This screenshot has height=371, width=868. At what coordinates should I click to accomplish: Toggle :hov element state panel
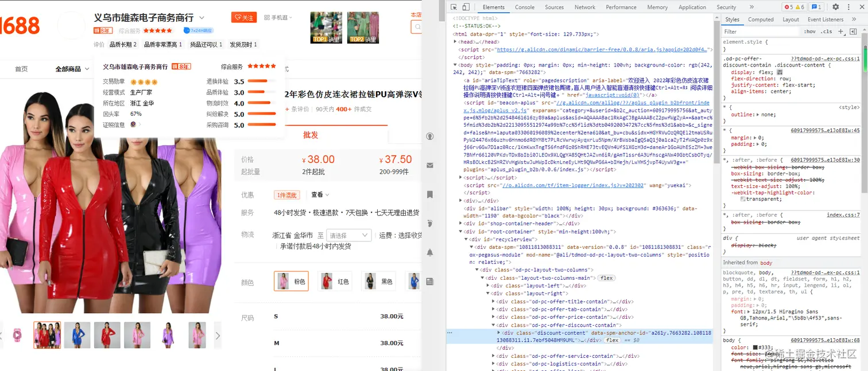(809, 32)
